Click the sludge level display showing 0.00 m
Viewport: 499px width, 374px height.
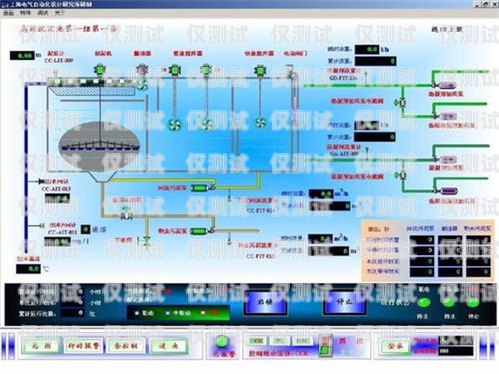tap(22, 55)
